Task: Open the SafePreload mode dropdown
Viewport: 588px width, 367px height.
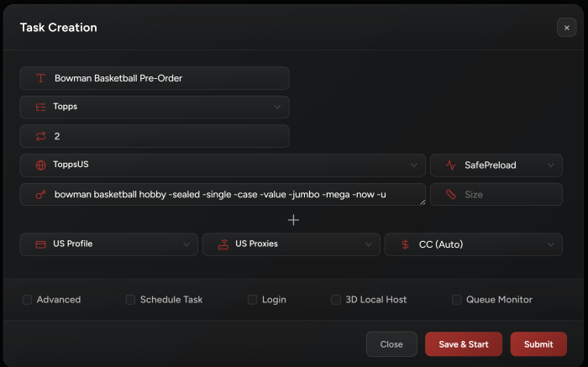Action: 496,165
